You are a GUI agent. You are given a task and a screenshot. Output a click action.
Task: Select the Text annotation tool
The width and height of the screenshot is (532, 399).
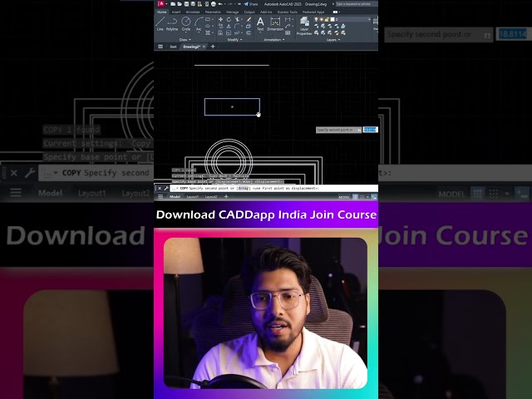click(x=260, y=24)
